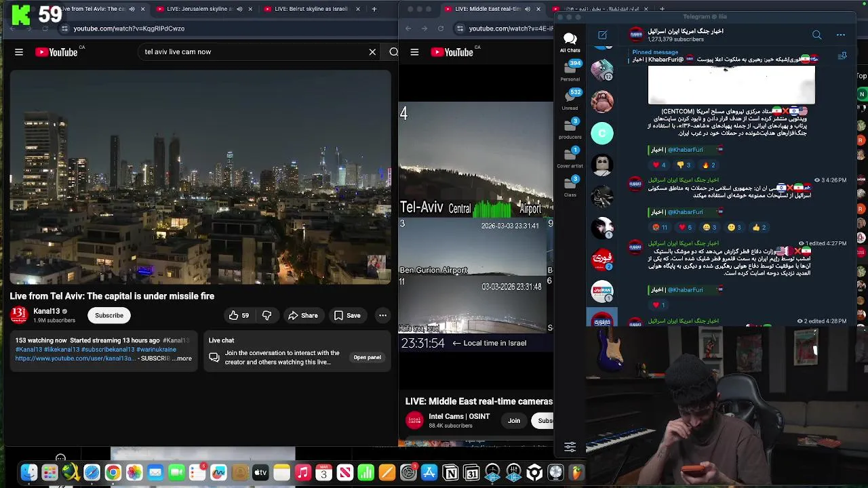The image size is (868, 488).
Task: Save the Tel Aviv video to a playlist
Action: coord(347,315)
